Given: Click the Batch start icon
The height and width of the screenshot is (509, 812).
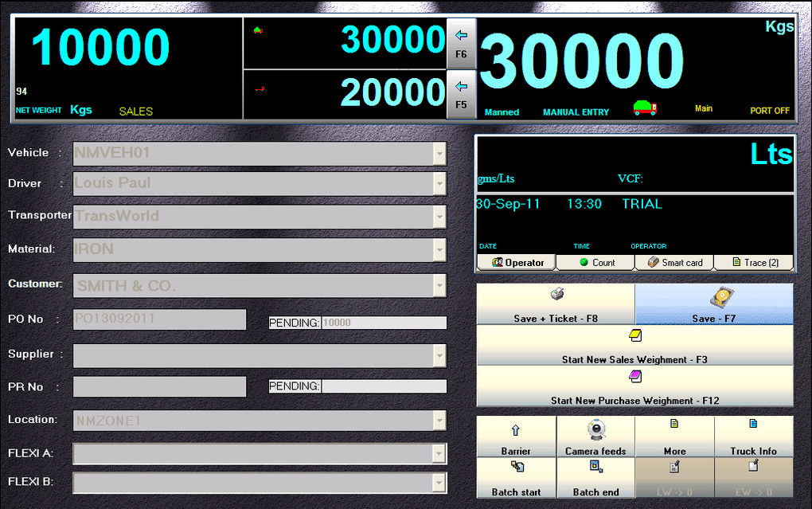Looking at the screenshot, I should point(517,467).
